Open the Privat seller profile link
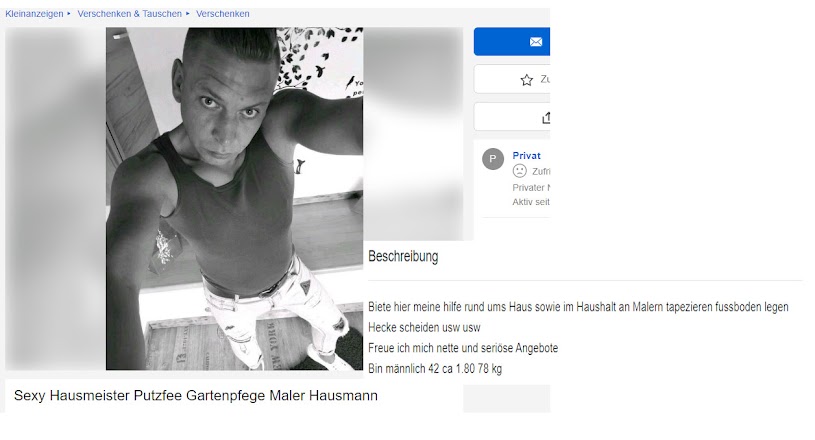The height and width of the screenshot is (440, 815). [x=527, y=155]
